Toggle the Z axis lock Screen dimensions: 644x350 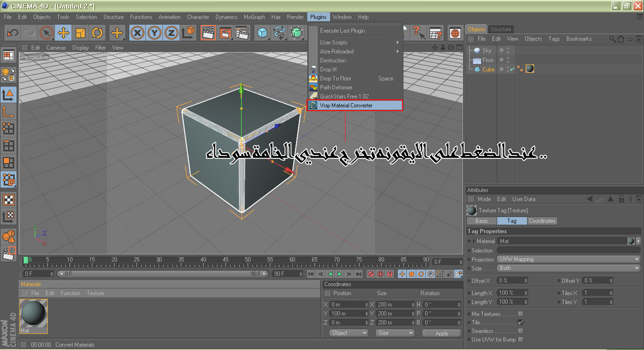coord(171,33)
